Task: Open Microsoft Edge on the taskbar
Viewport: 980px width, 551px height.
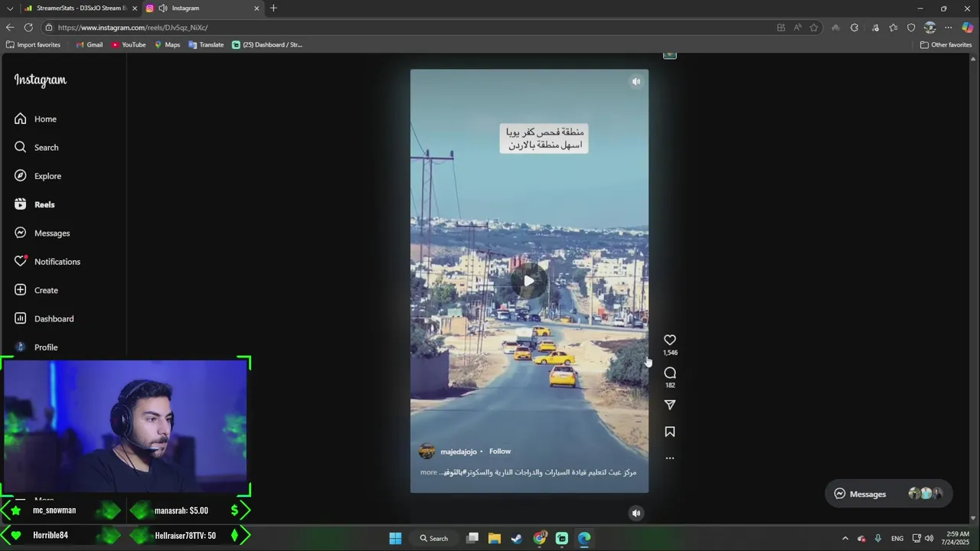Action: pyautogui.click(x=584, y=538)
